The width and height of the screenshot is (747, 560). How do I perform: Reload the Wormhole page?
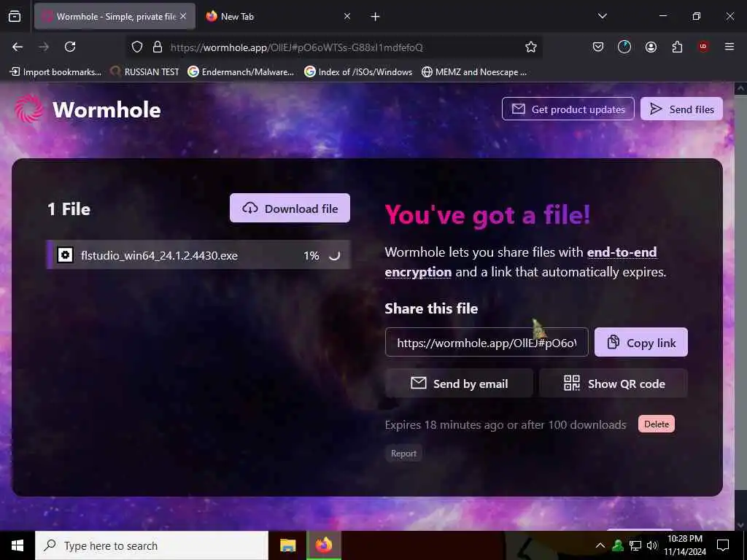[x=70, y=47]
